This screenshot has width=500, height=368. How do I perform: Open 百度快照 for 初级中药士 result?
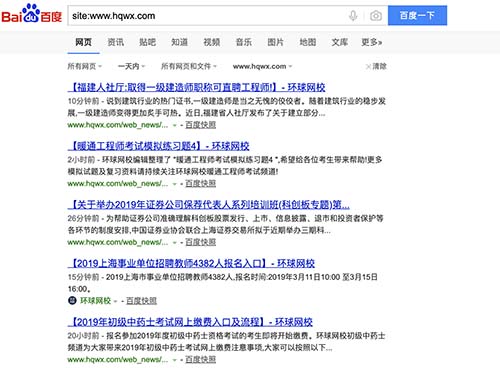tap(201, 360)
